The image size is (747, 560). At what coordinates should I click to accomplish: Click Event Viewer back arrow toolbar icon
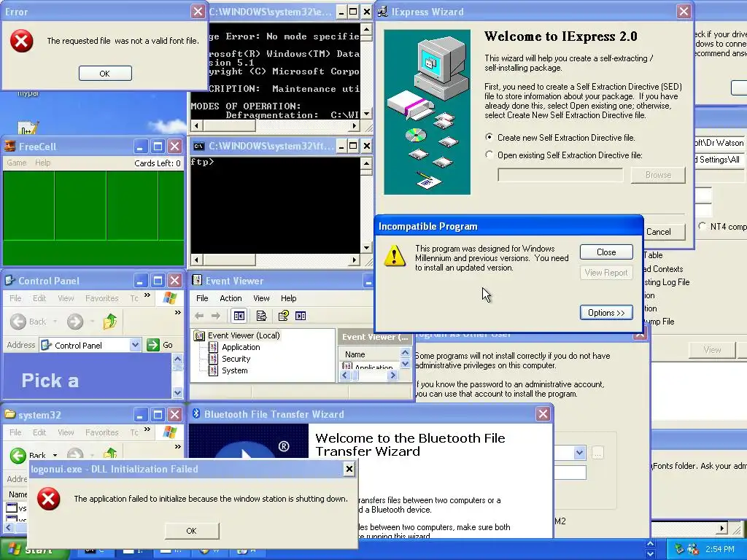pyautogui.click(x=199, y=316)
